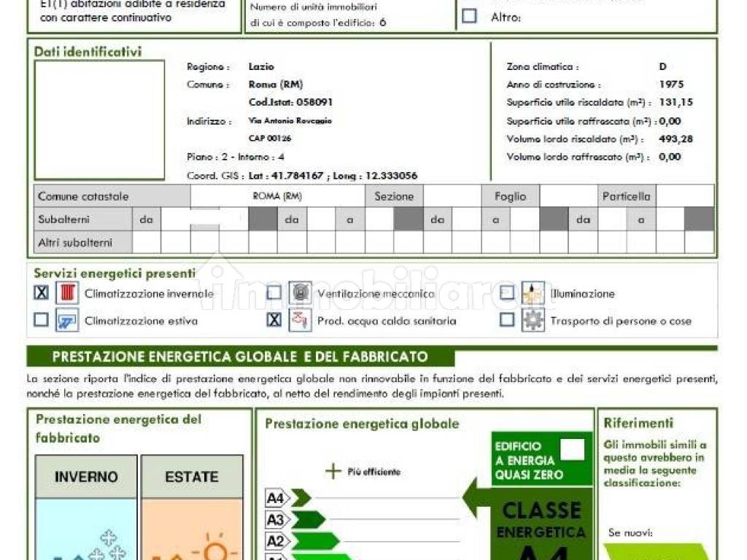
Task: Check the Trasporto di persone o cose checkbox
Action: (508, 319)
